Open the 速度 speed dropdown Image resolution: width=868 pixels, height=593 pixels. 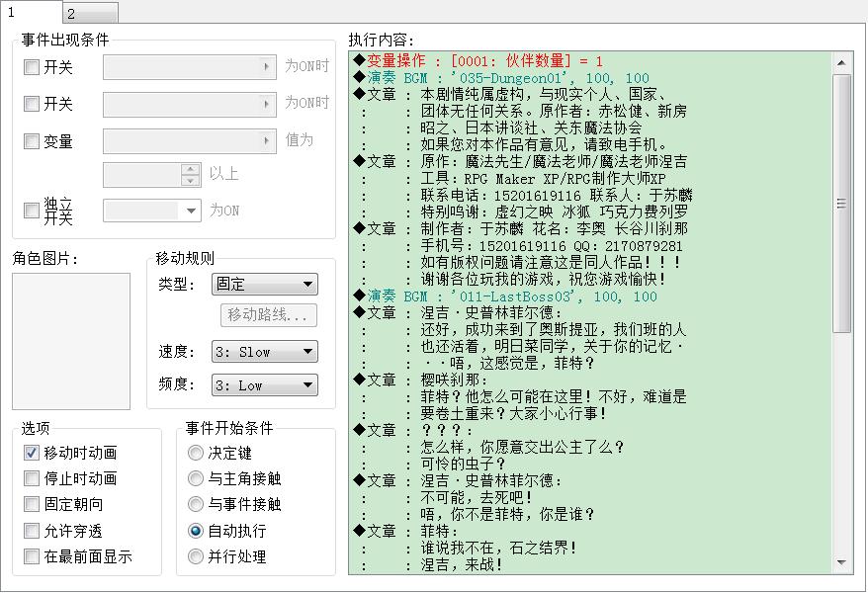pos(265,352)
